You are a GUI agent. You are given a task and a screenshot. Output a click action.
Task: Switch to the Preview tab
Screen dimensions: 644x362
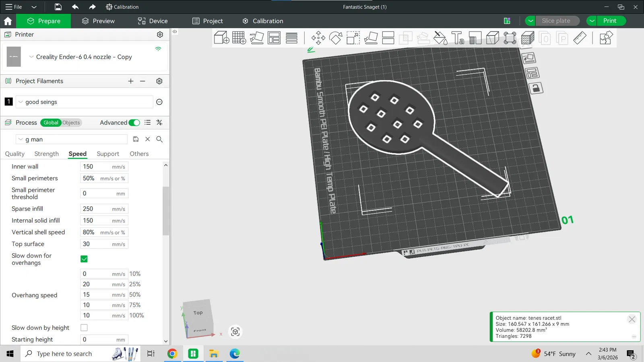[x=98, y=21]
